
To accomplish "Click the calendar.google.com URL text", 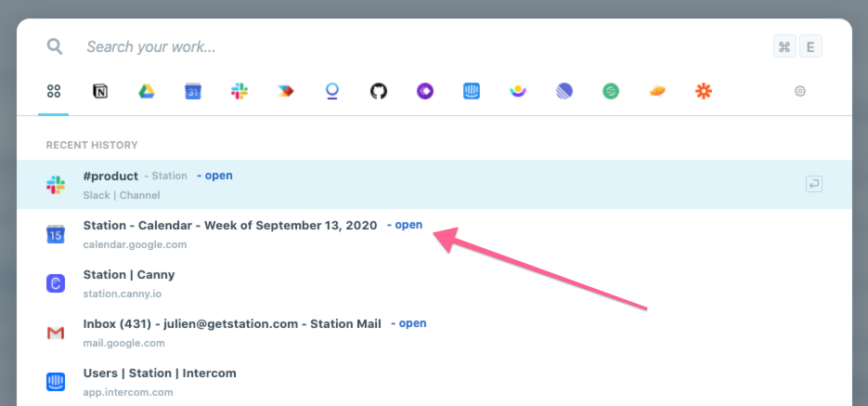I will click(x=135, y=244).
